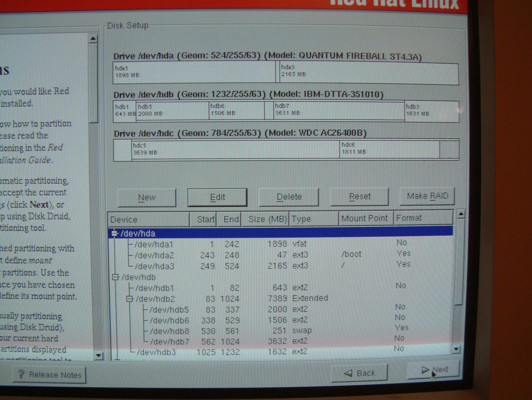The width and height of the screenshot is (532, 400).
Task: Select the /dev/hdb3 row
Action: pyautogui.click(x=280, y=352)
